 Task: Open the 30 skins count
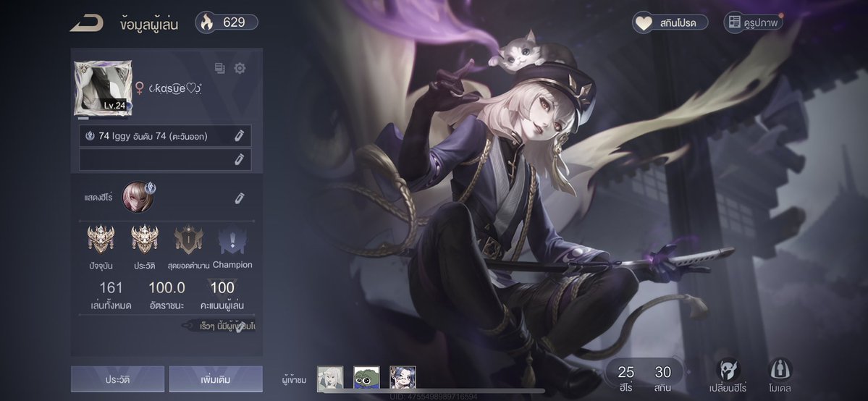click(662, 378)
